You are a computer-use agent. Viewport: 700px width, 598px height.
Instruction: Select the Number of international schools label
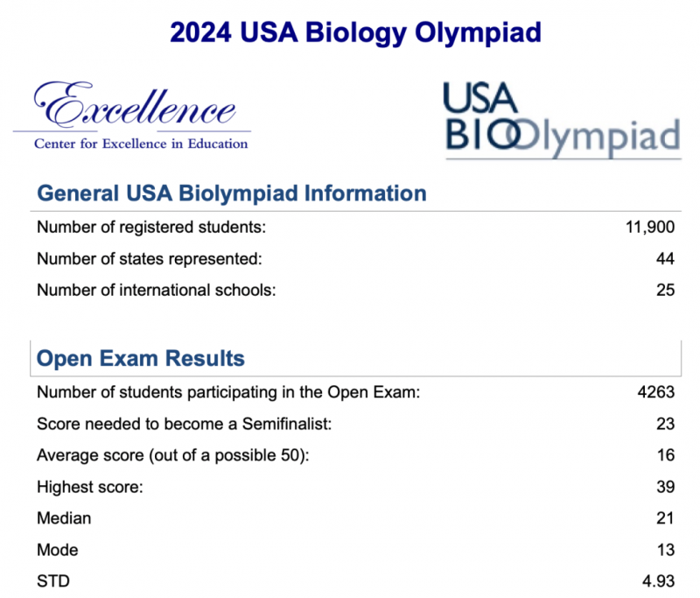click(x=157, y=291)
